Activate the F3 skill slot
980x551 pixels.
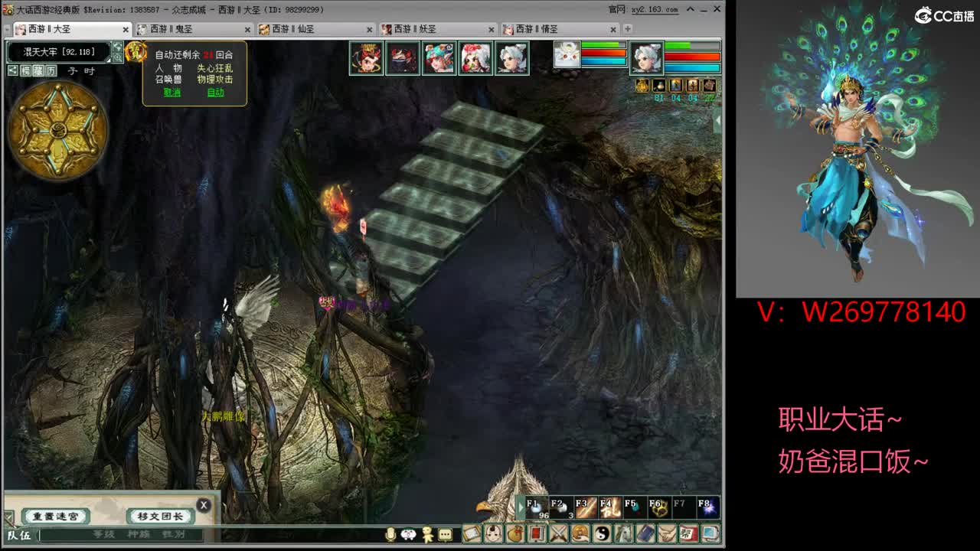click(586, 507)
